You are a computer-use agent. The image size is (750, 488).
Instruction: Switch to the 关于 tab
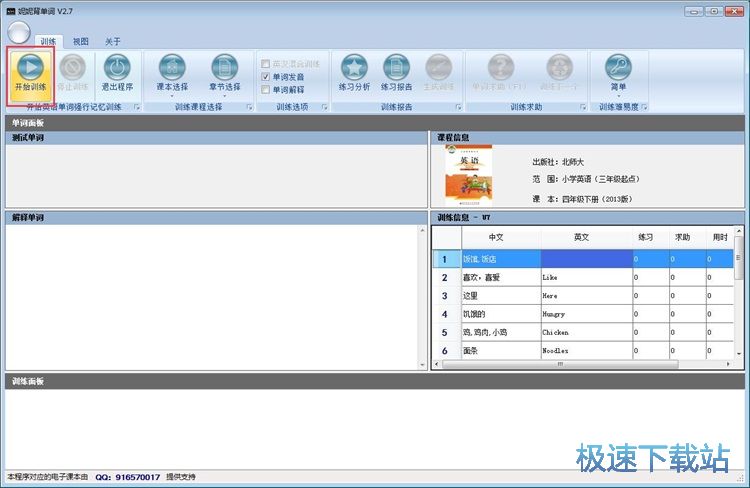point(113,42)
